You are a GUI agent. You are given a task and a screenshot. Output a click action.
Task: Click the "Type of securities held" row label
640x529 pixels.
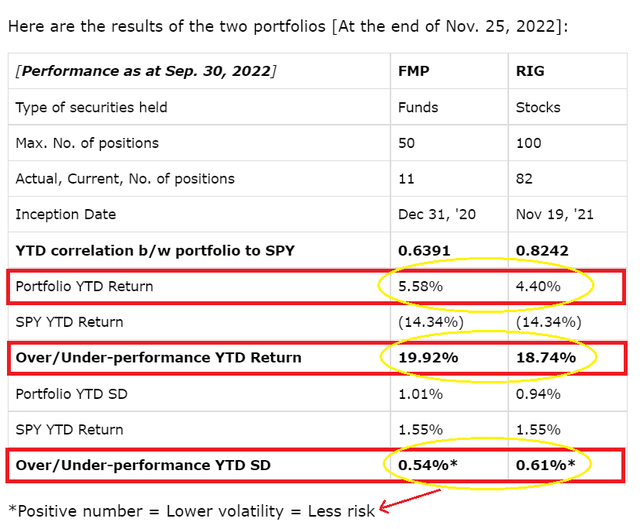point(92,107)
